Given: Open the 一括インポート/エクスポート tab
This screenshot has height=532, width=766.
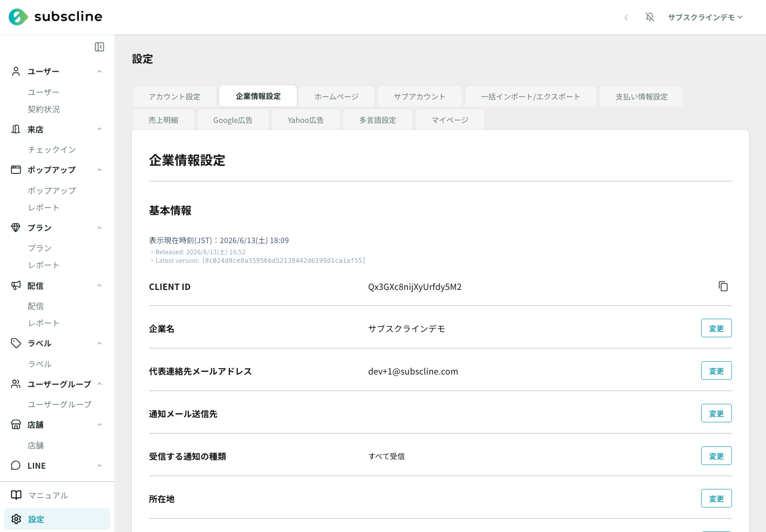Looking at the screenshot, I should 530,96.
